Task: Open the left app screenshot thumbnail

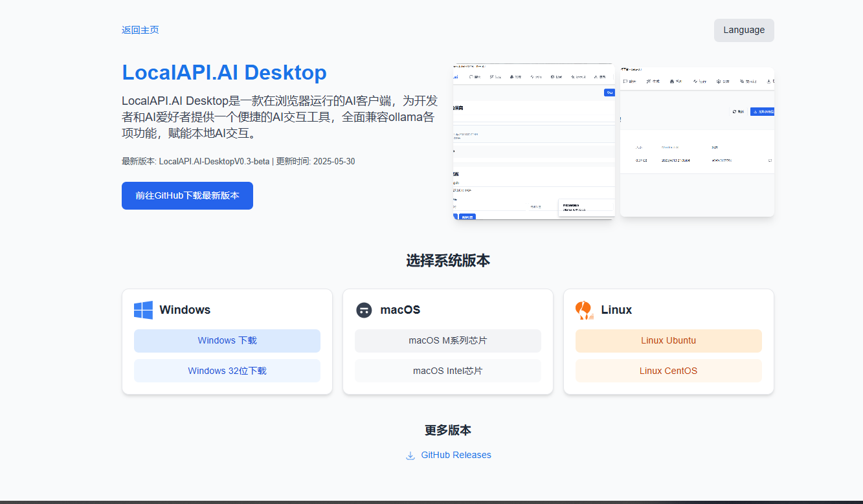Action: click(534, 142)
